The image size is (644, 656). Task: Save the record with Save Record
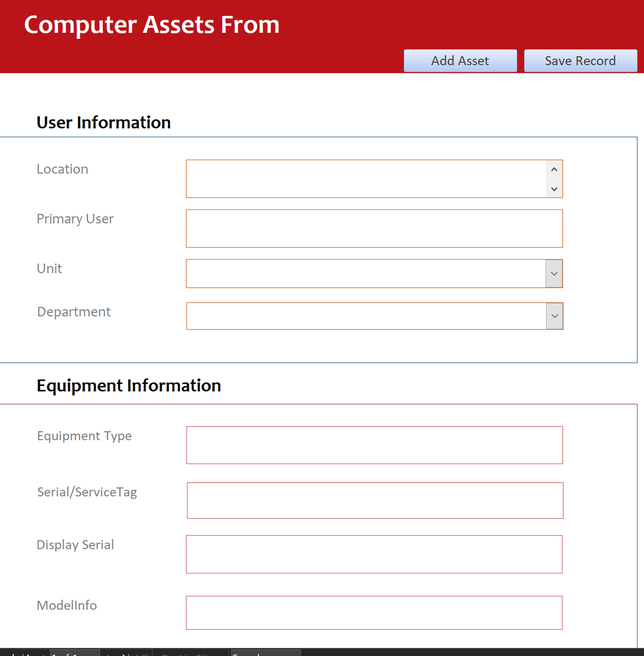[x=580, y=61]
